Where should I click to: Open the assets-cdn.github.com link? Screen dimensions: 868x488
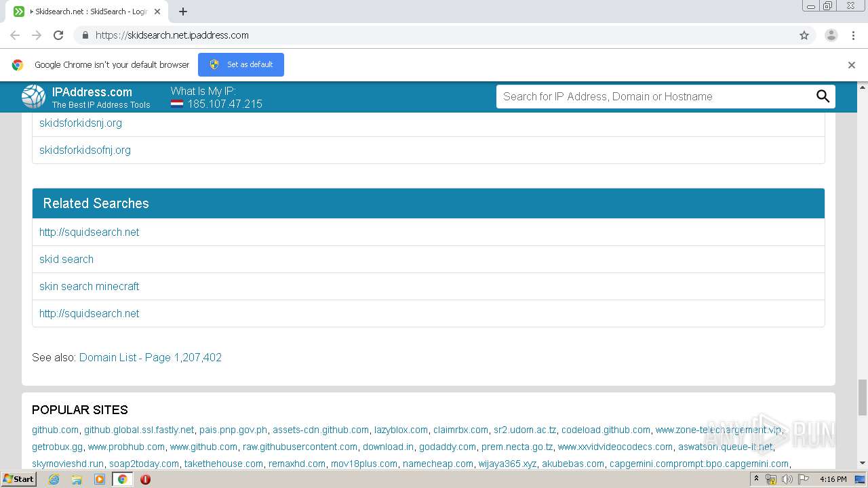tap(321, 430)
